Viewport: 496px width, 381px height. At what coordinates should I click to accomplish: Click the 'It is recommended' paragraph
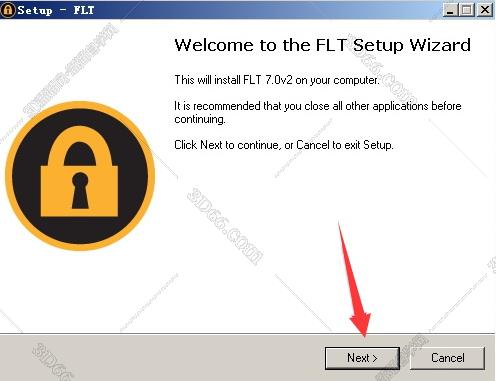[x=318, y=113]
